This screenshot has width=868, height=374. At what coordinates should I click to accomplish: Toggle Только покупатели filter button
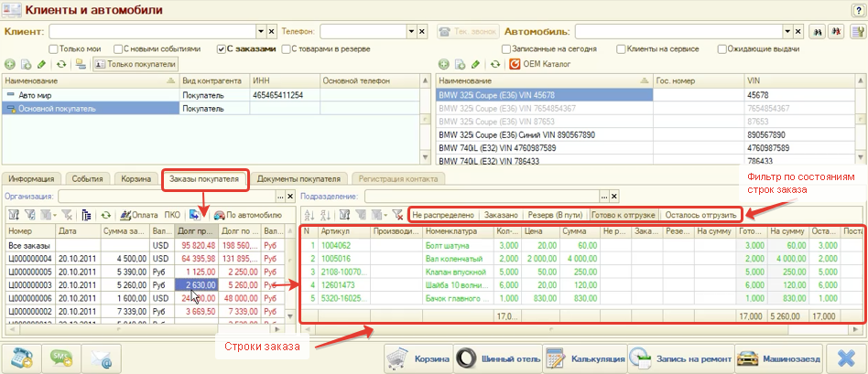tap(136, 65)
